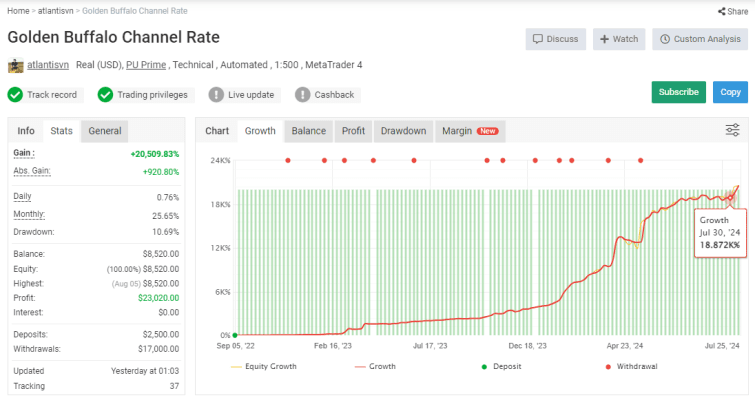The image size is (755, 400).
Task: Switch to the General tab
Action: [x=105, y=131]
